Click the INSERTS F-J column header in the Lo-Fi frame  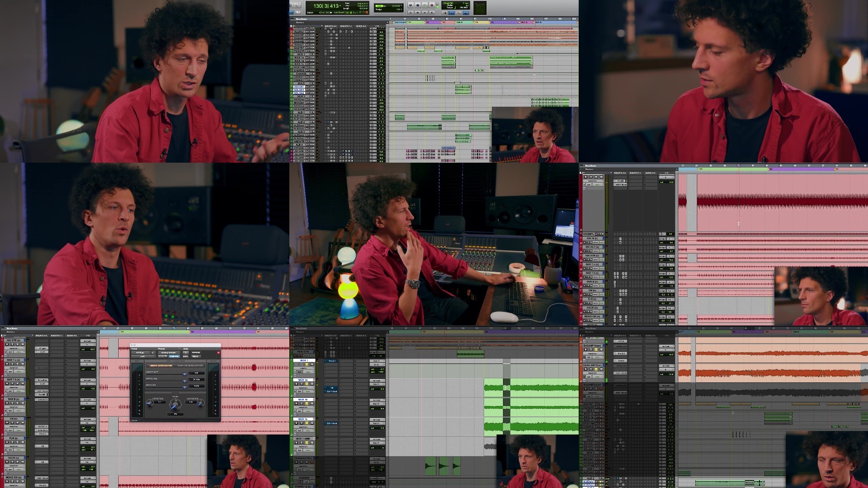pyautogui.click(x=56, y=335)
